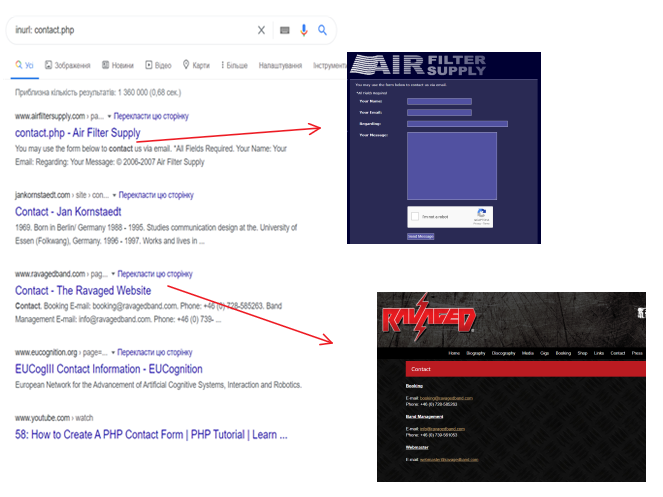
Task: Check the I'm not a robot checkbox
Action: click(x=415, y=217)
